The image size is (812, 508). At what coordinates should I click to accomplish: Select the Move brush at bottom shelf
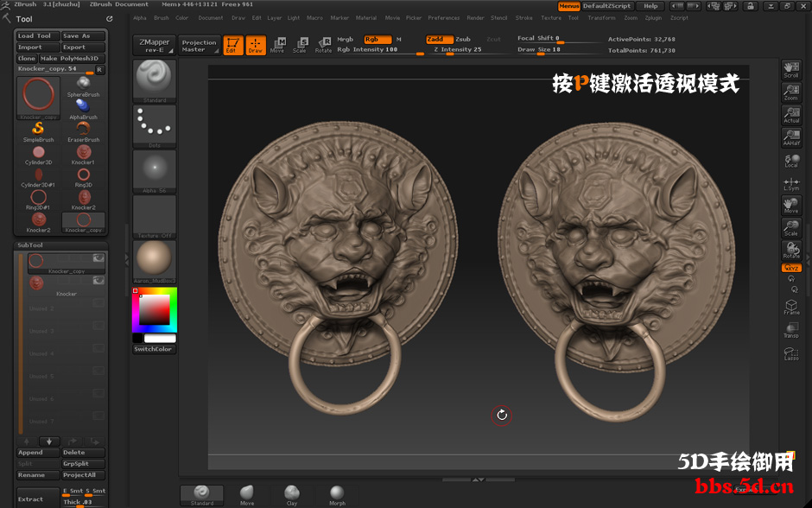tap(247, 495)
